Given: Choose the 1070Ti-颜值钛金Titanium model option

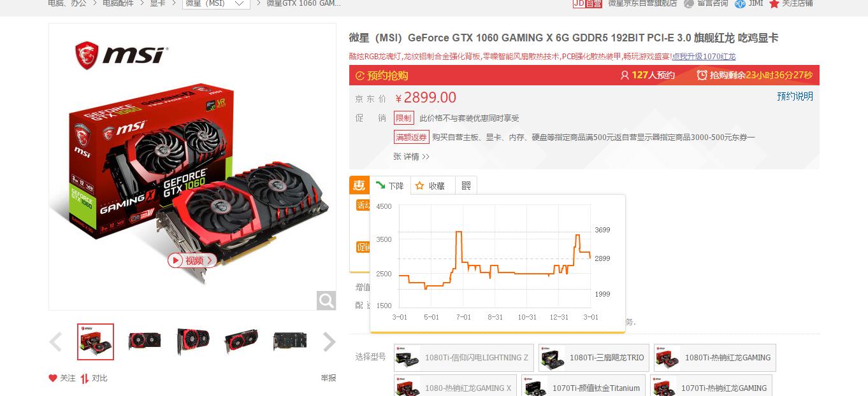Looking at the screenshot, I should (x=583, y=387).
